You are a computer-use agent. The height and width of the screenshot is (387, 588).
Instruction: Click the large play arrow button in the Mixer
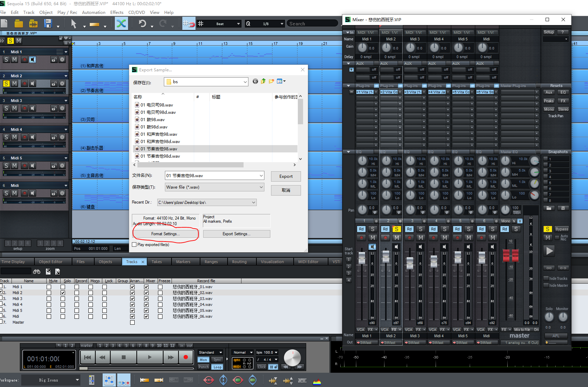tap(549, 251)
